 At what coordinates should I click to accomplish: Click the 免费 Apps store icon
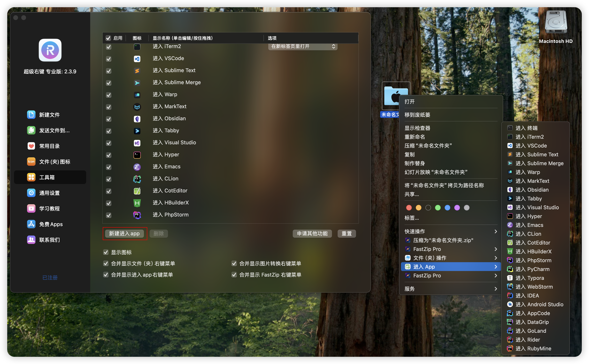31,224
